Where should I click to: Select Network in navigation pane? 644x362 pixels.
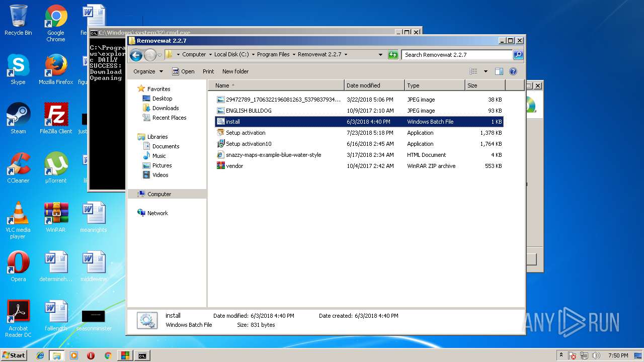(x=157, y=213)
